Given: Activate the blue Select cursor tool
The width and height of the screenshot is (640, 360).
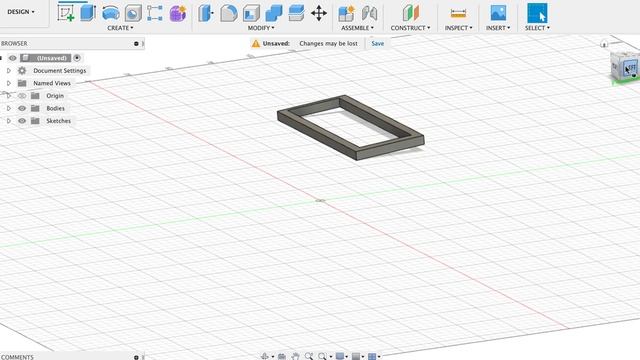Looking at the screenshot, I should [537, 13].
